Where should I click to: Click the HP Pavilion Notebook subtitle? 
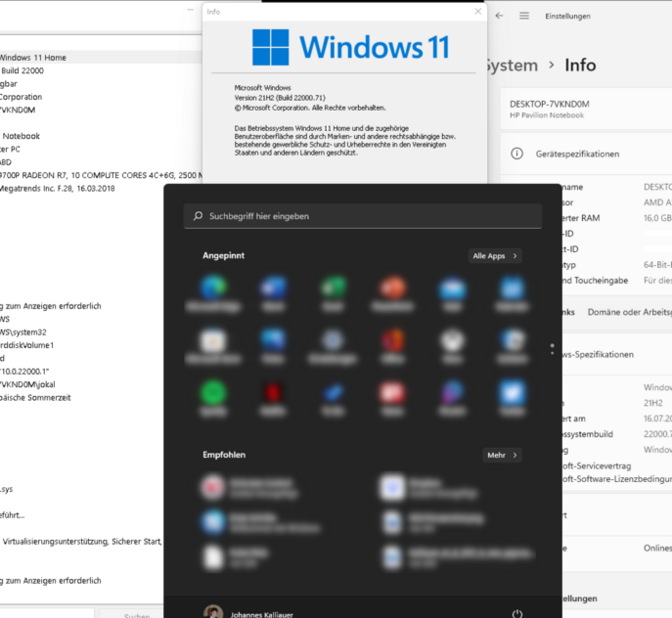point(547,114)
